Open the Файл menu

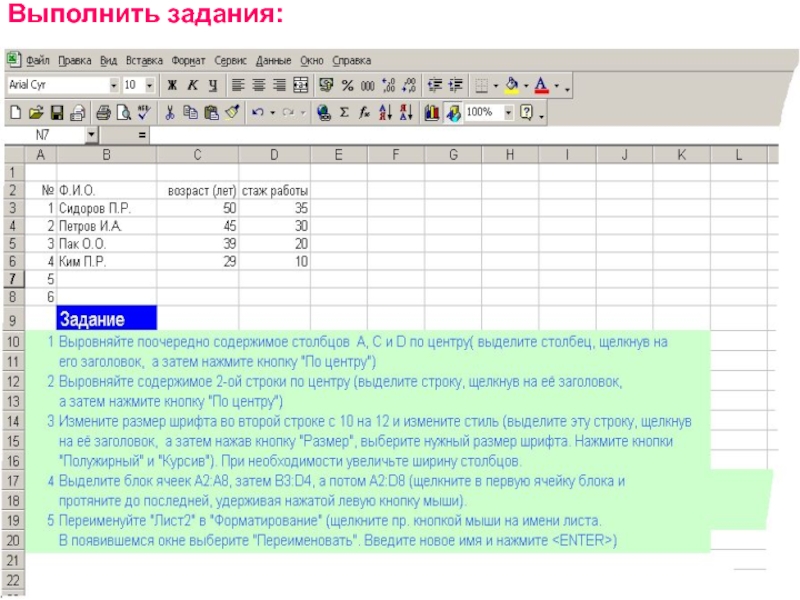coord(37,60)
